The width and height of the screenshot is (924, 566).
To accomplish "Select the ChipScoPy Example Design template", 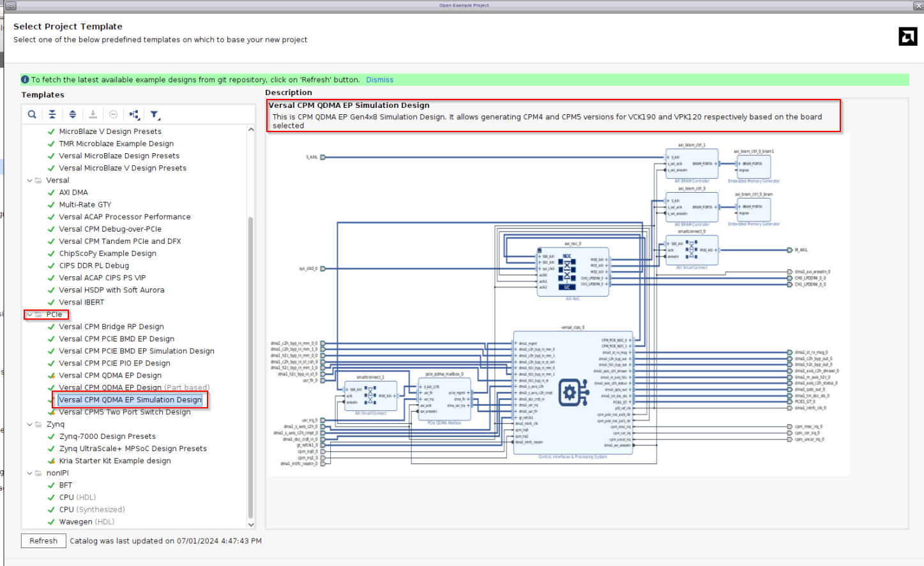I will (108, 253).
